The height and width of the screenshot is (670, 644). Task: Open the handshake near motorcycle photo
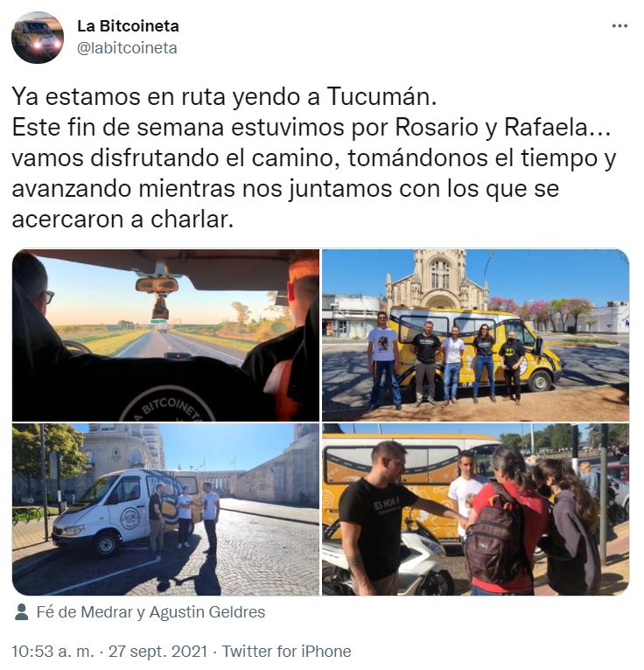click(475, 509)
